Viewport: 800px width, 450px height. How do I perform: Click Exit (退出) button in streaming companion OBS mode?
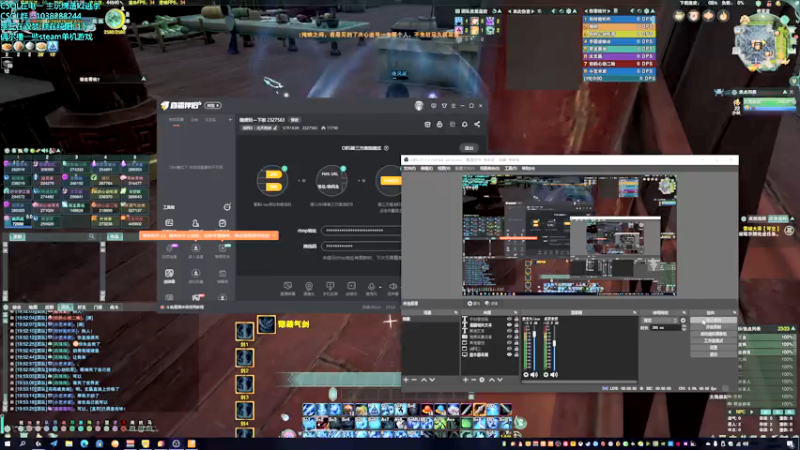click(x=469, y=148)
